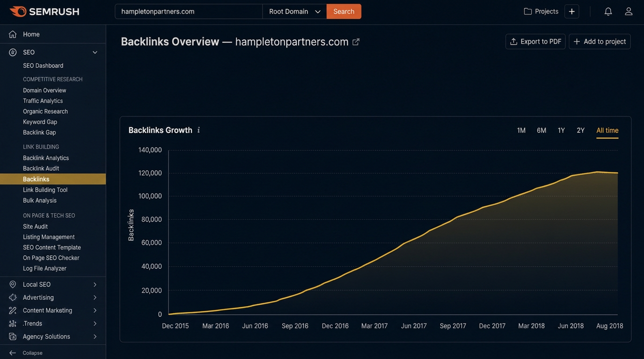The image size is (644, 359).
Task: Select the 1M time range tab
Action: point(521,130)
